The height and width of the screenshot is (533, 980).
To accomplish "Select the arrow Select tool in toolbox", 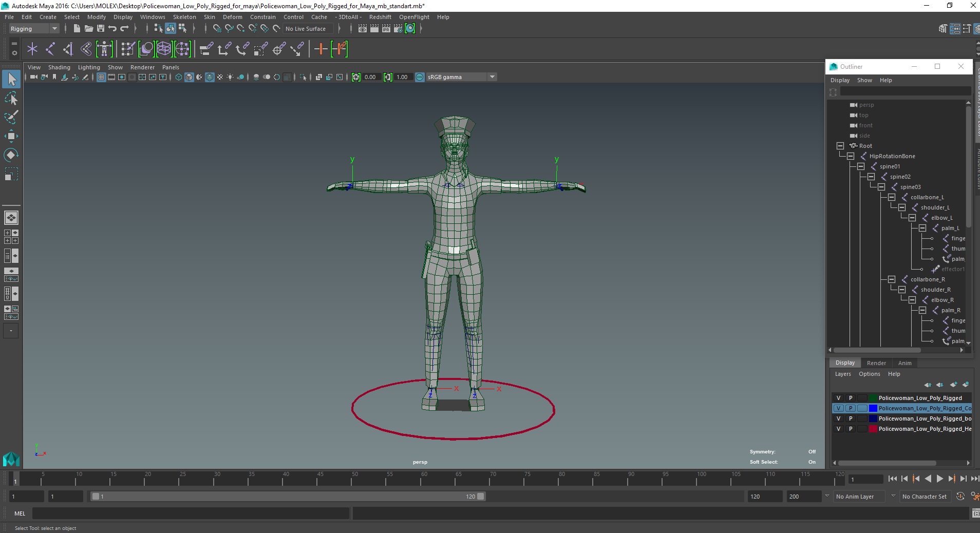I will coord(11,79).
